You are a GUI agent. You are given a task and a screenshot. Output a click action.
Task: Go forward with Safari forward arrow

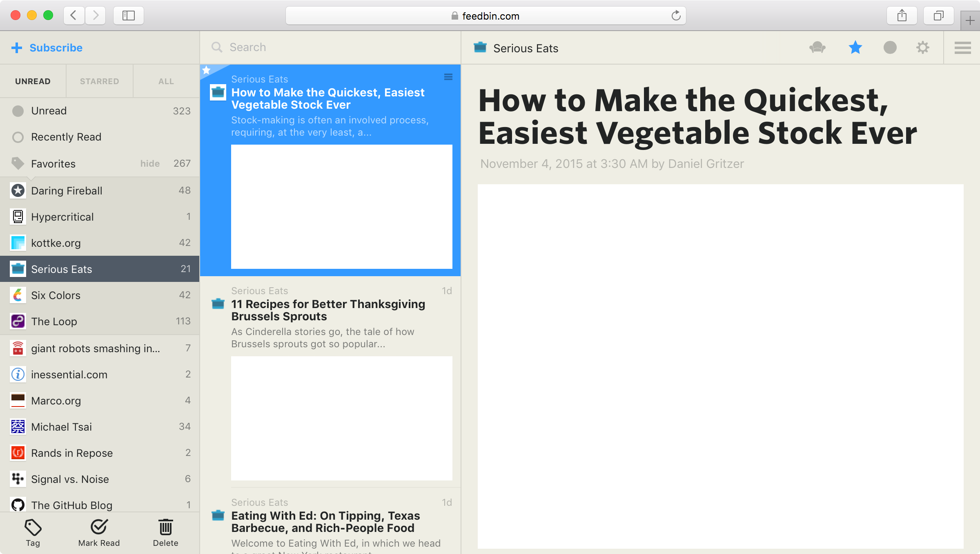point(96,16)
